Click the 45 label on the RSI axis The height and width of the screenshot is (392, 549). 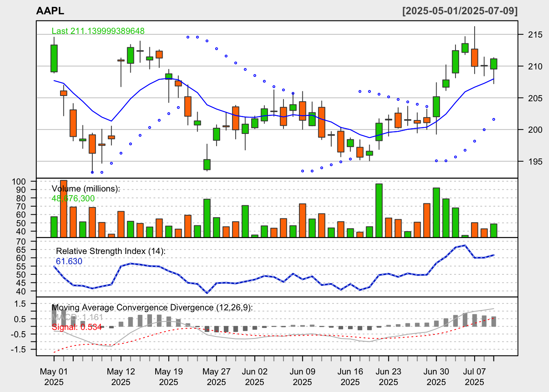point(21,283)
